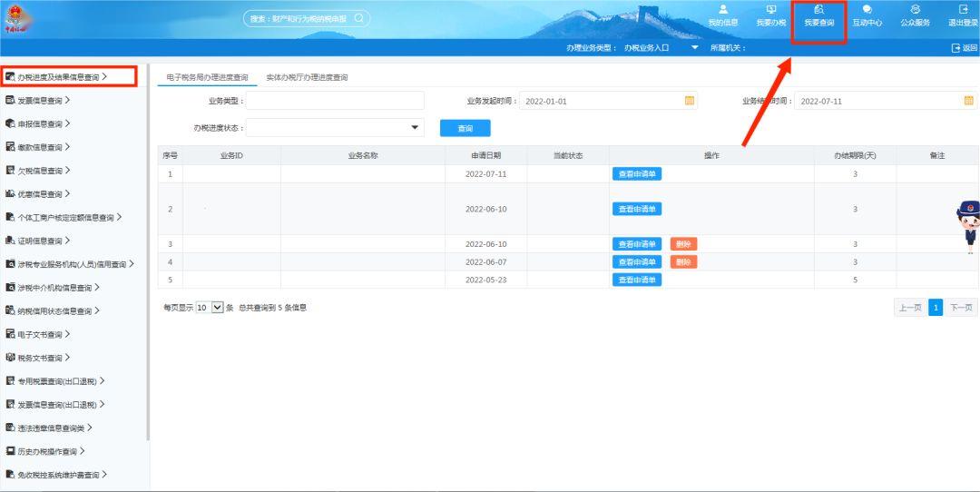Go to 下一页 next page

pos(961,308)
